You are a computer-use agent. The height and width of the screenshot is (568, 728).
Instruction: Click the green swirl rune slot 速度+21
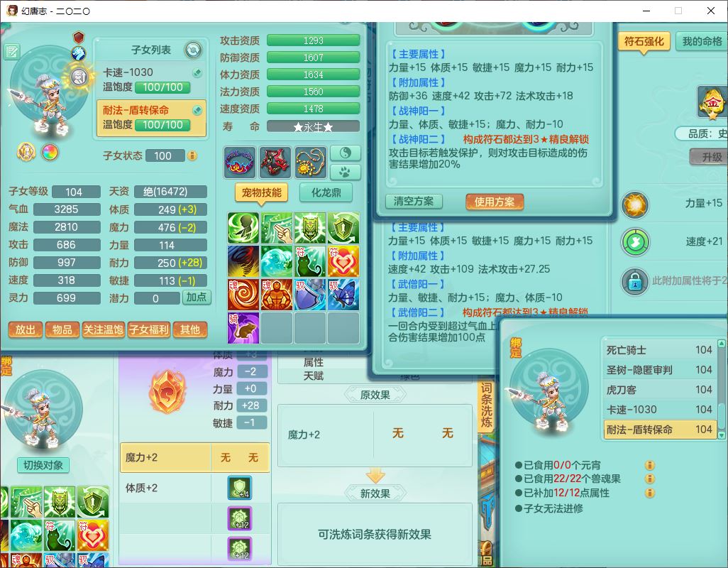pos(635,242)
